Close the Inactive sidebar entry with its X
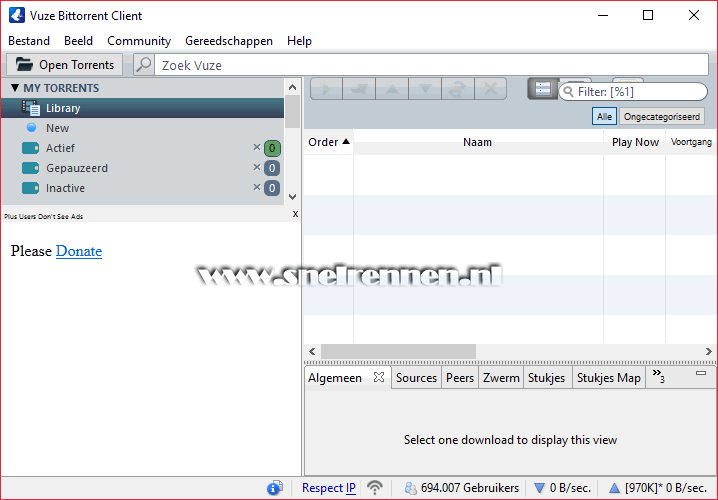 pyautogui.click(x=257, y=187)
